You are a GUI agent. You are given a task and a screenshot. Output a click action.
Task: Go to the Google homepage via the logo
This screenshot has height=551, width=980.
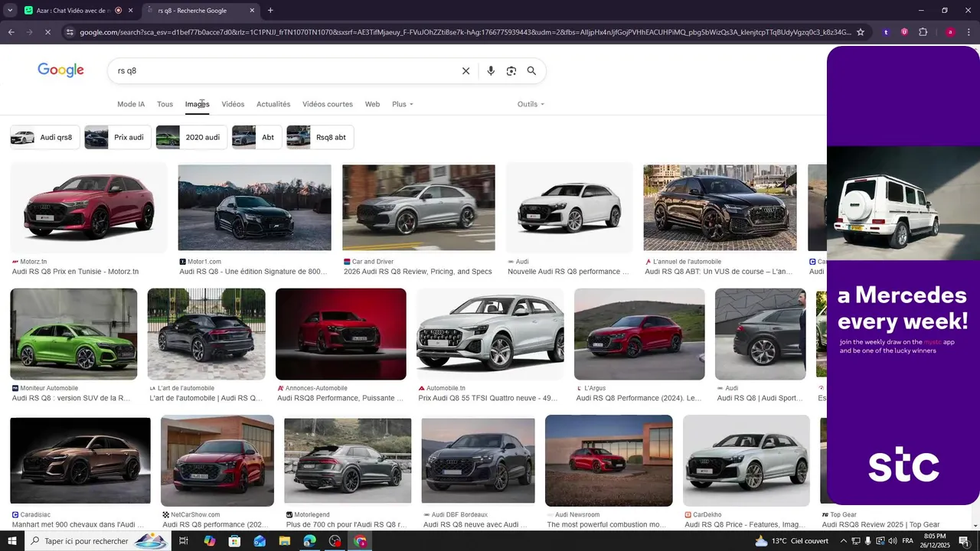point(61,70)
